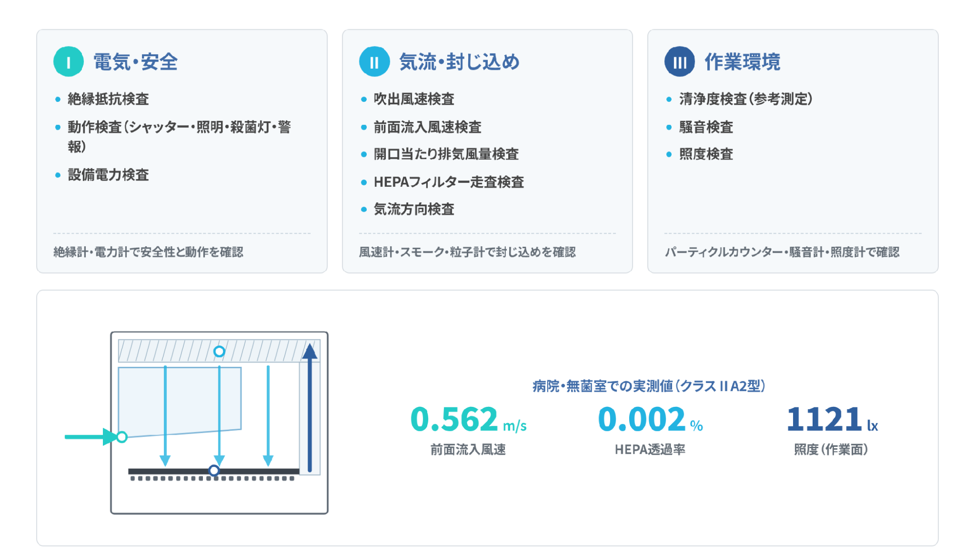Viewport: 975px width, 560px height.
Task: Click the 清浄度検査(参考測定) list item
Action: click(x=746, y=99)
